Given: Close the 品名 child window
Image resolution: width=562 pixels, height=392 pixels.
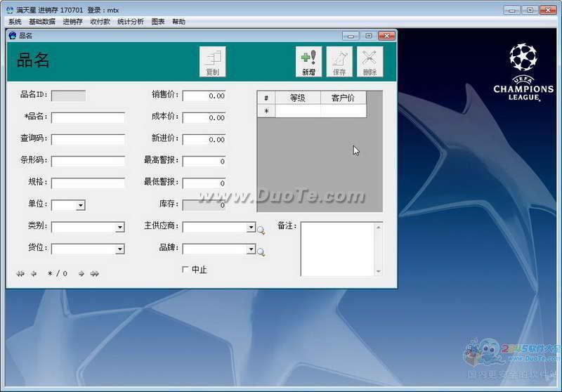Looking at the screenshot, I should click(x=387, y=35).
